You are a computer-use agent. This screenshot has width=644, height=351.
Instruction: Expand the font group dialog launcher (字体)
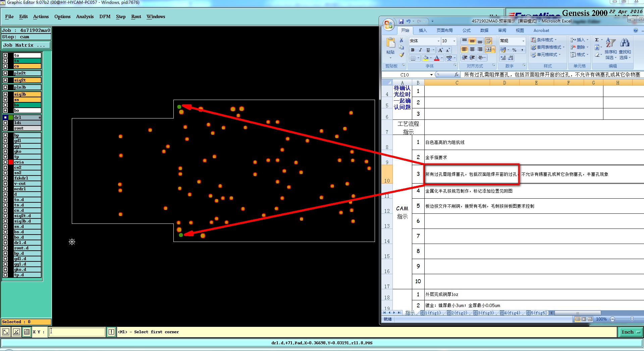[x=455, y=65]
